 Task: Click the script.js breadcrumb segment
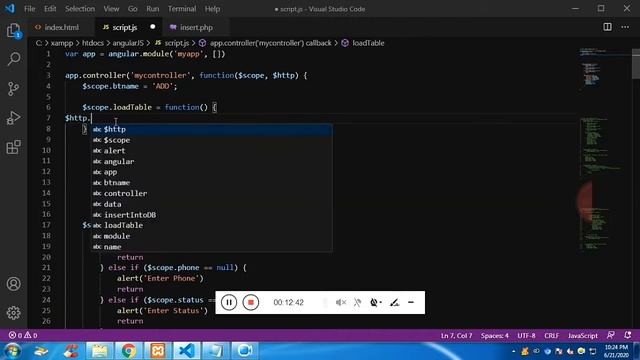(x=172, y=43)
